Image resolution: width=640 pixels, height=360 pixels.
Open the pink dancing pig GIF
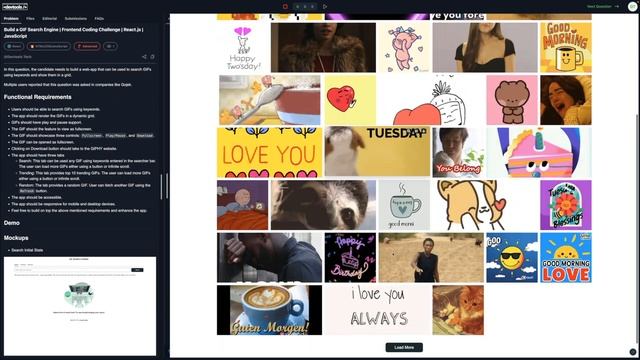tap(404, 47)
